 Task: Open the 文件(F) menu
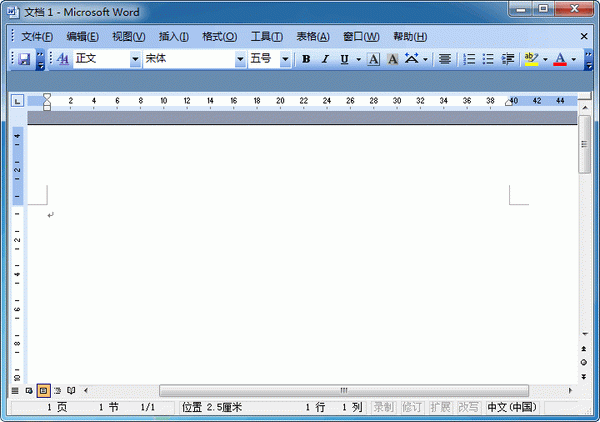coord(37,37)
